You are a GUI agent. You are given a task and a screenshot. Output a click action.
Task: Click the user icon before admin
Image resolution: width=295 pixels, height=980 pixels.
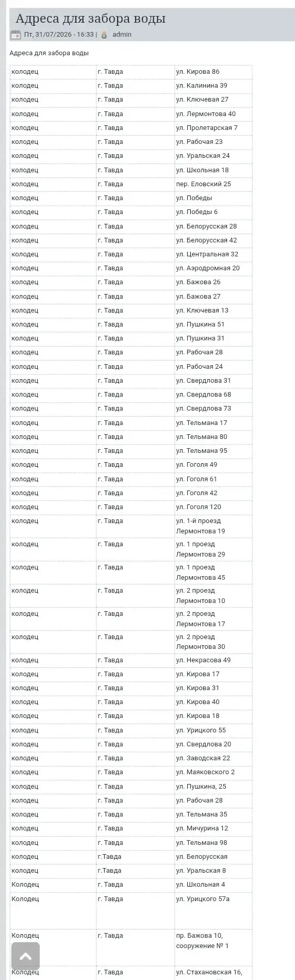click(104, 35)
